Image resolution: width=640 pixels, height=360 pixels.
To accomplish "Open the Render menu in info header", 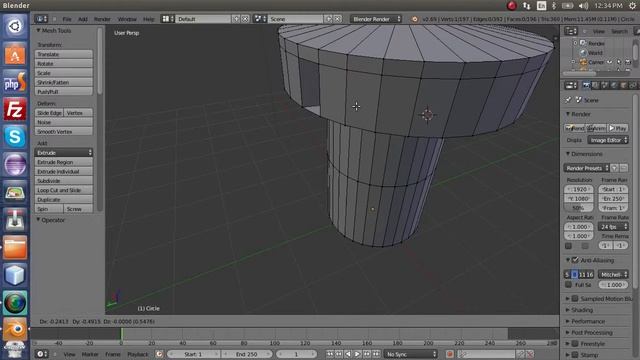I will (102, 19).
